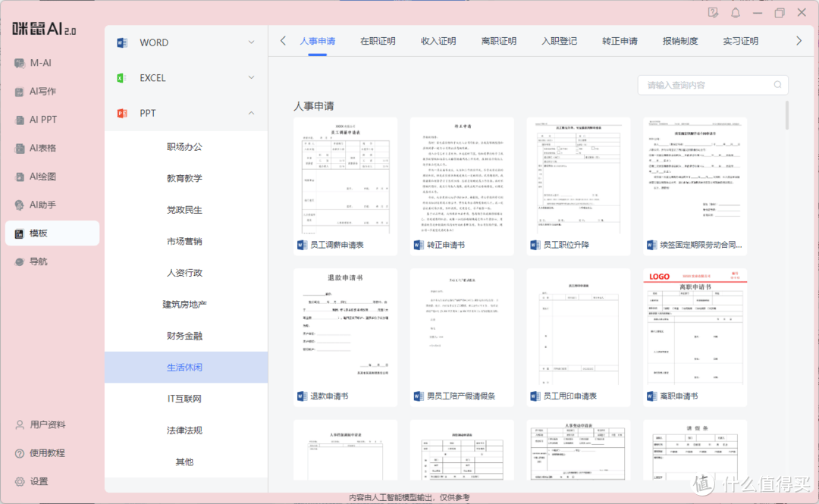Click the feedback icon in title bar
The height and width of the screenshot is (504, 819).
pos(713,13)
